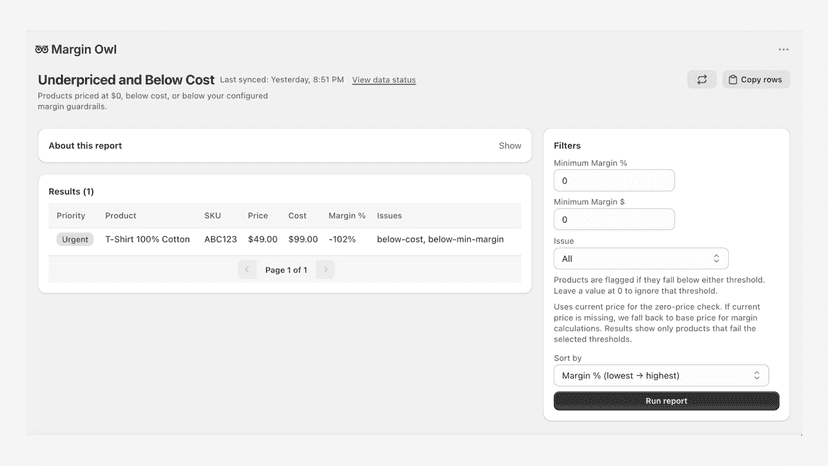Image resolution: width=828 pixels, height=466 pixels.
Task: Click the Urgent priority badge
Action: pos(75,239)
